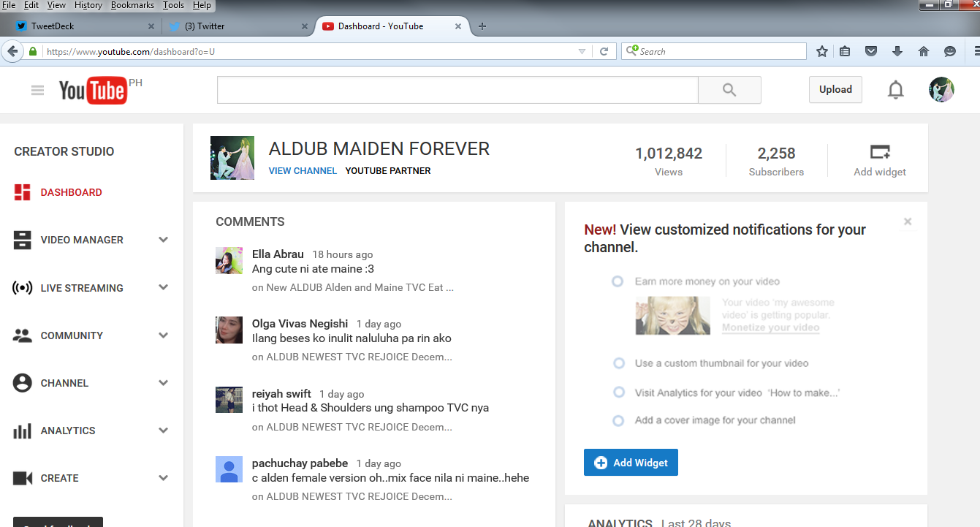Expand Create section chevron
Image resolution: width=980 pixels, height=527 pixels.
164,478
